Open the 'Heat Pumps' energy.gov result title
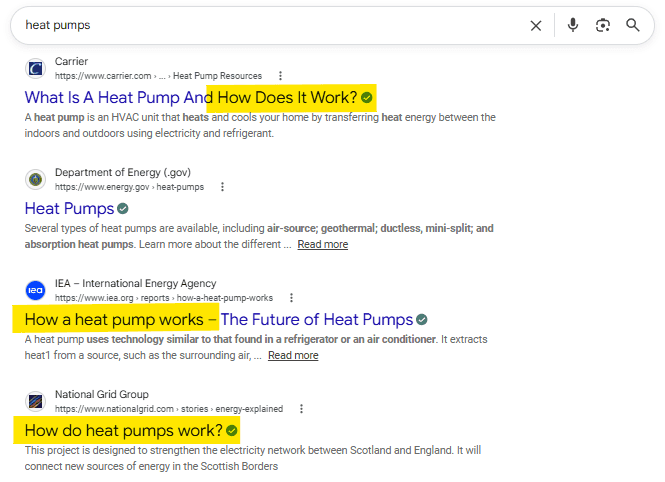Image resolution: width=665 pixels, height=482 pixels. [70, 209]
